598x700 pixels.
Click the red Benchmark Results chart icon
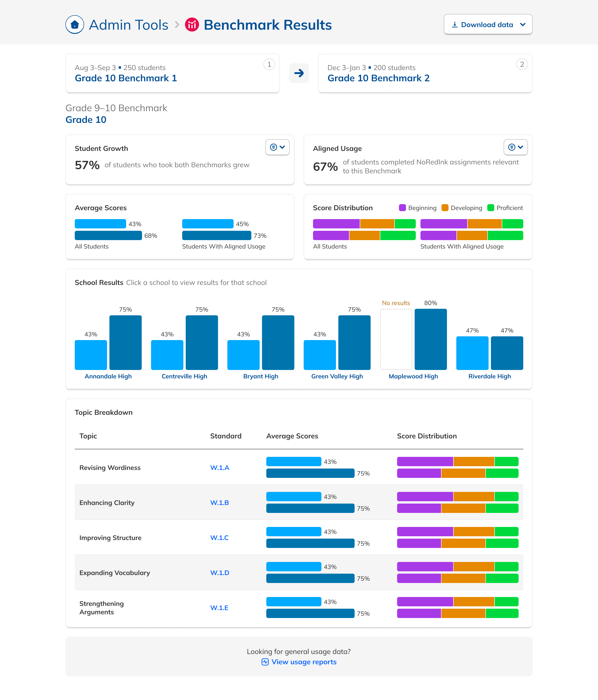coord(192,25)
